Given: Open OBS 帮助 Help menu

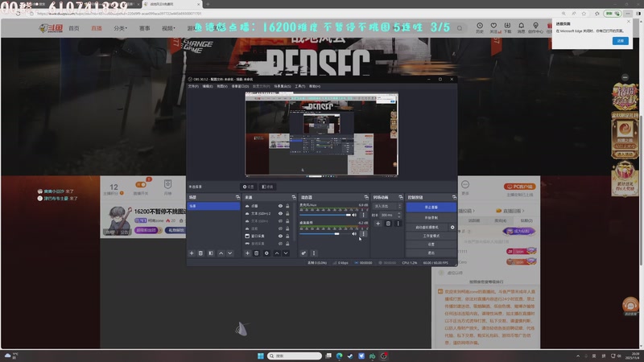Looking at the screenshot, I should pos(315,86).
